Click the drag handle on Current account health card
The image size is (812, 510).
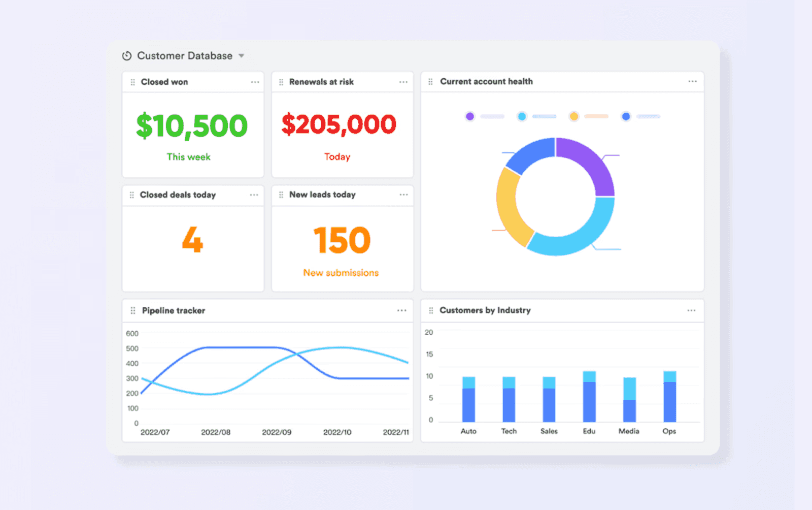coord(430,81)
